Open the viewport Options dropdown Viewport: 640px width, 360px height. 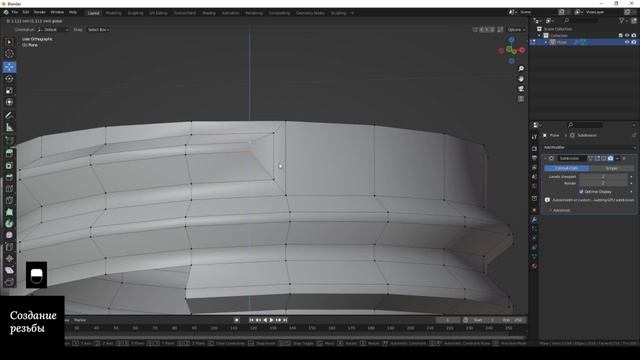click(x=516, y=30)
